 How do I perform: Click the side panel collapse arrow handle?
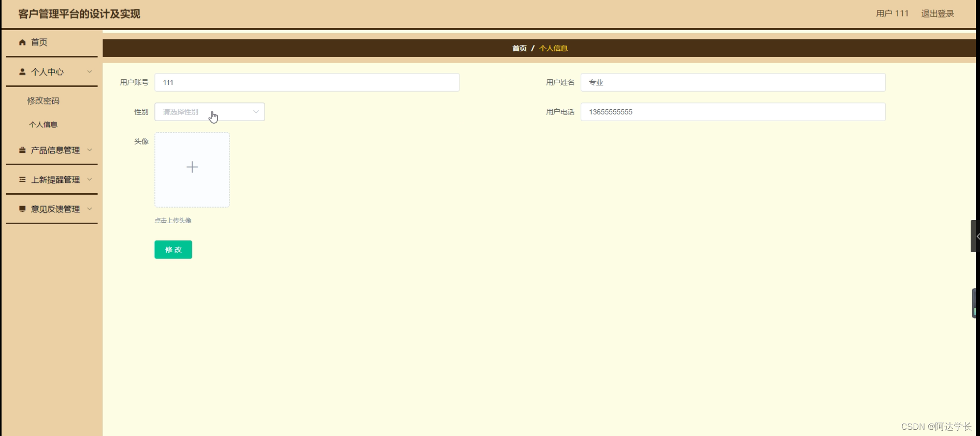click(x=975, y=236)
